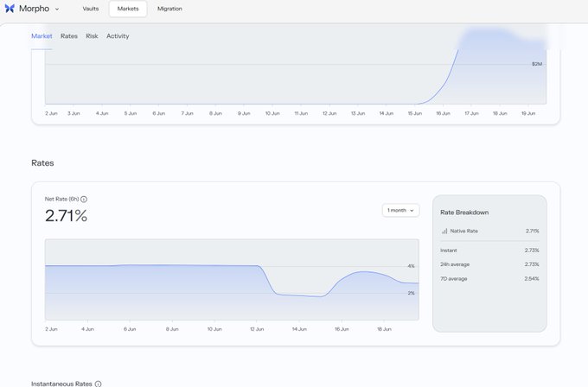Open the Markets page
Image resolution: width=588 pixels, height=387 pixels.
pos(128,9)
